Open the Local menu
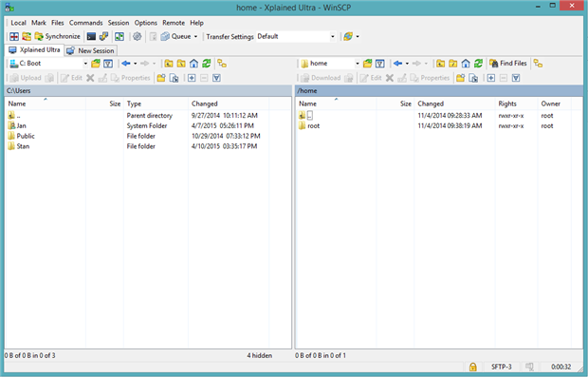This screenshot has width=588, height=377. [x=18, y=23]
